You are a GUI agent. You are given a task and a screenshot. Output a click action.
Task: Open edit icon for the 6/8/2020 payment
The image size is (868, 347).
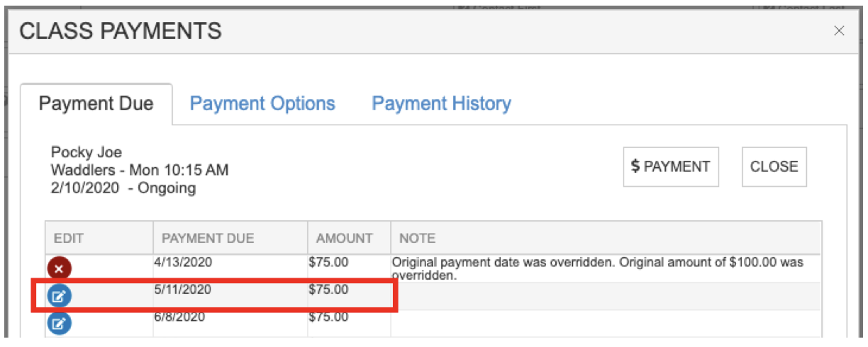tap(60, 324)
